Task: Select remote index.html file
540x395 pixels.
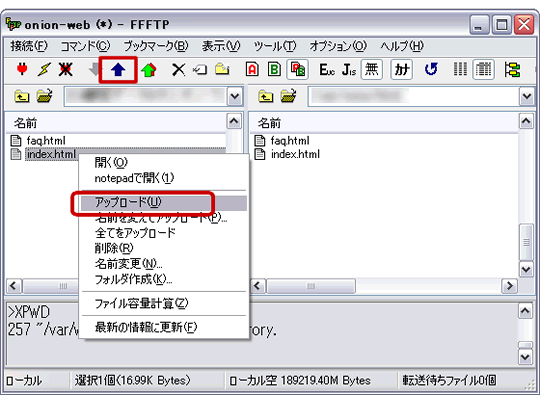Action: (287, 154)
